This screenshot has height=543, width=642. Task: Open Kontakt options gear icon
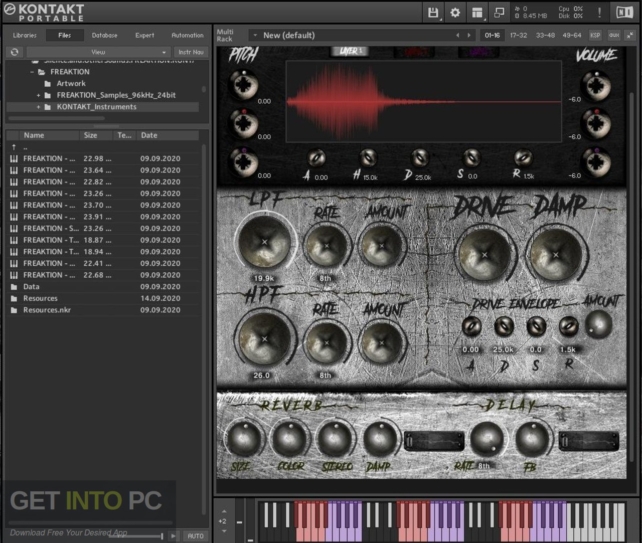455,13
